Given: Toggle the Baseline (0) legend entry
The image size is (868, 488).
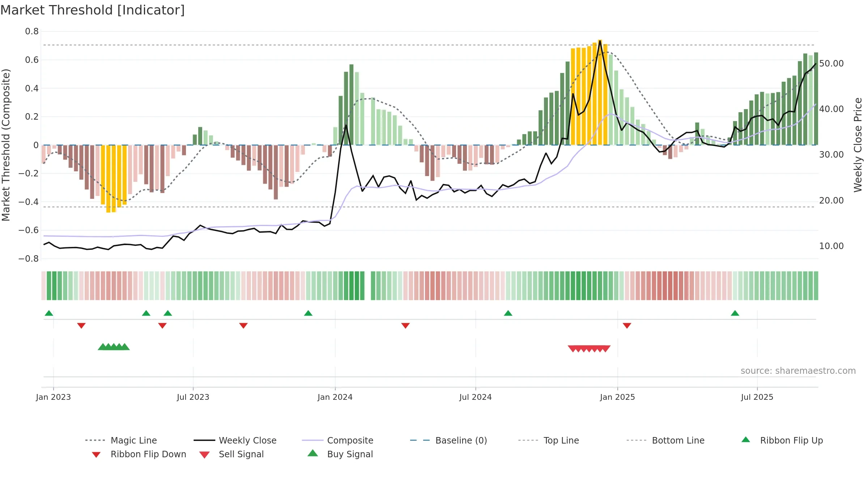Looking at the screenshot, I should 448,440.
